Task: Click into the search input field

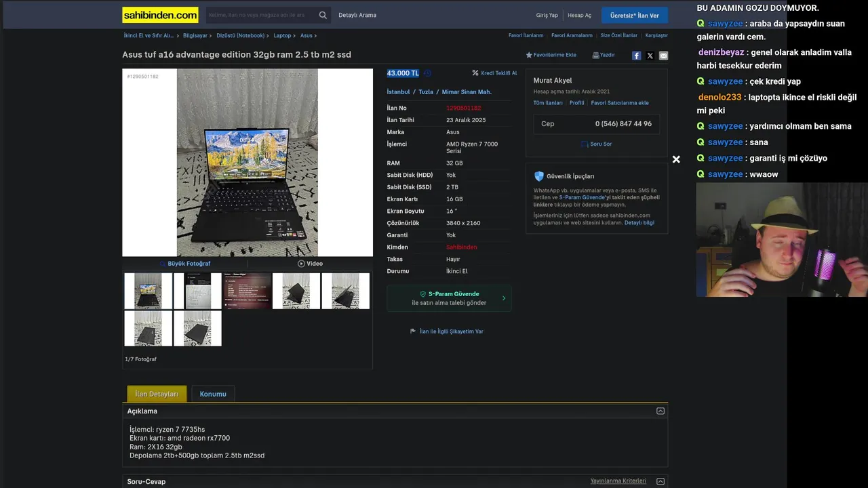Action: (x=261, y=15)
